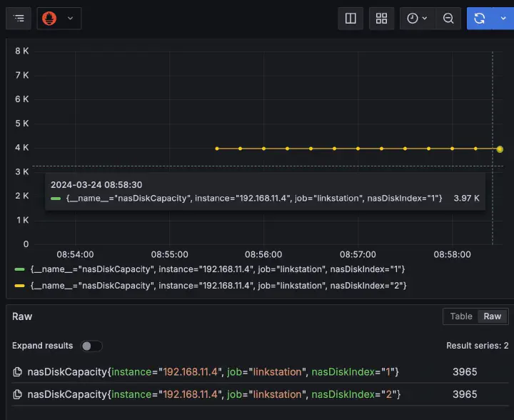Screen dimensions: 514x420
Task: Toggle the Expand results switch
Action: pyautogui.click(x=91, y=346)
